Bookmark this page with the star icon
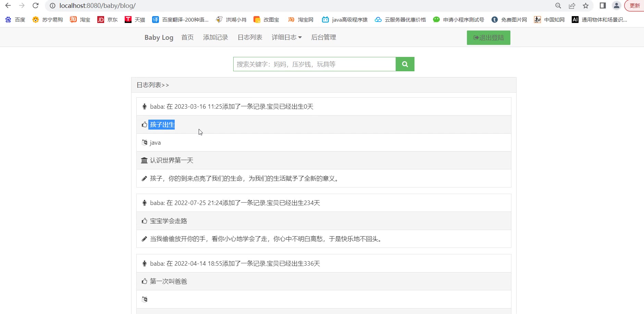 pos(586,5)
